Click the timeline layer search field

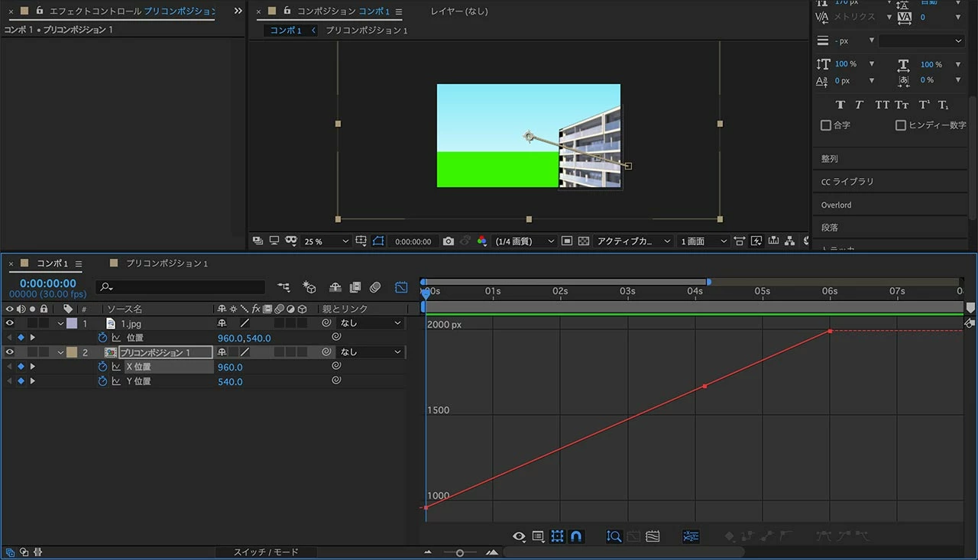click(180, 287)
